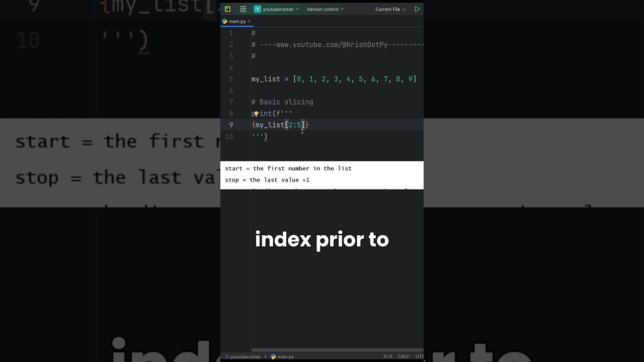The width and height of the screenshot is (644, 362).
Task: Click the horizontal scrollbar of the editor
Action: coord(337,350)
